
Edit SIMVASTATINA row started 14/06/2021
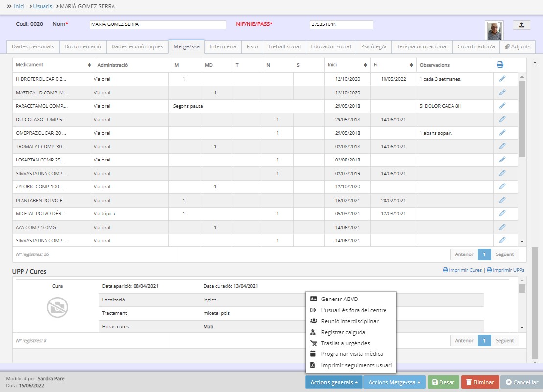point(502,240)
